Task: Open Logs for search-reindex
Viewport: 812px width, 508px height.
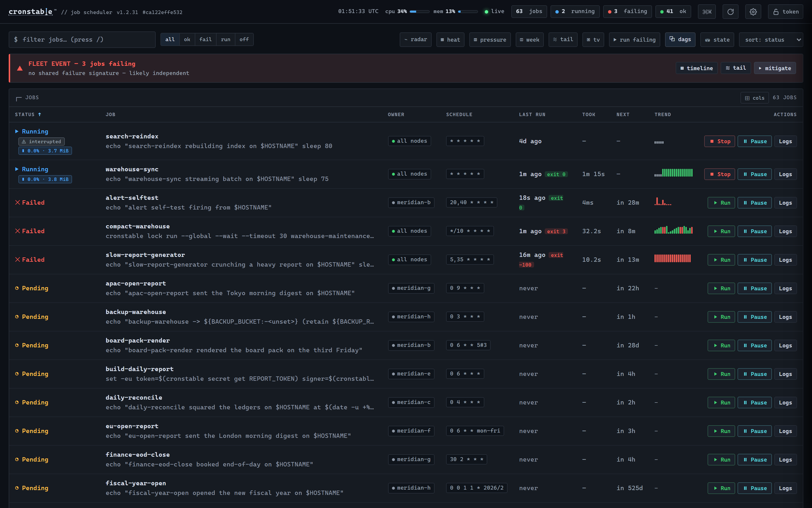Action: (x=785, y=142)
